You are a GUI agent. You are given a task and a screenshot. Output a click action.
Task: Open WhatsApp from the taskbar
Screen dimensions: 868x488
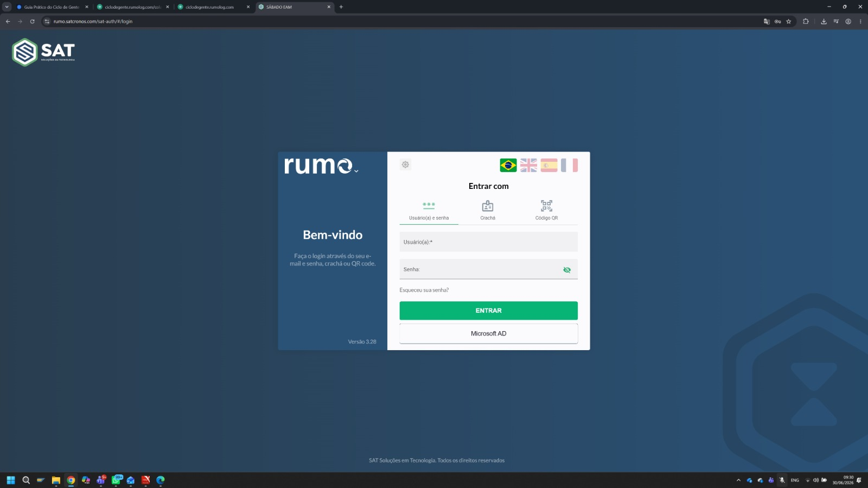[116, 480]
